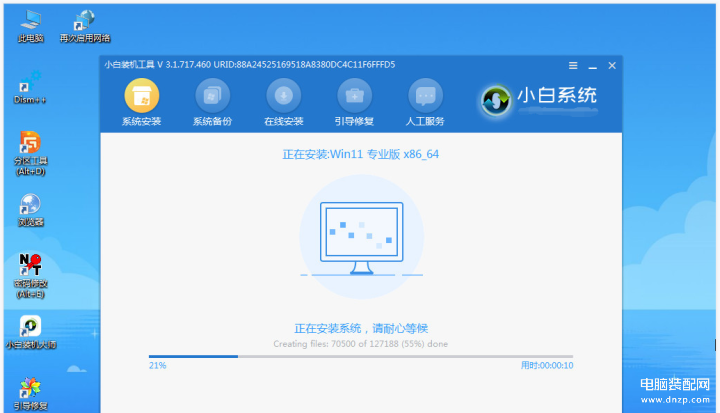Select the 人工服务 chat icon

point(425,102)
